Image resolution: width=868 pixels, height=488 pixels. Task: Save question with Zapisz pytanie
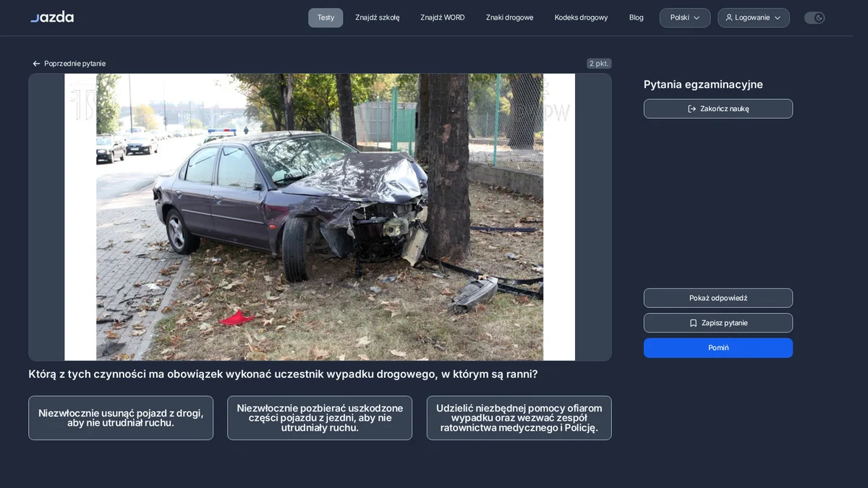(x=718, y=323)
